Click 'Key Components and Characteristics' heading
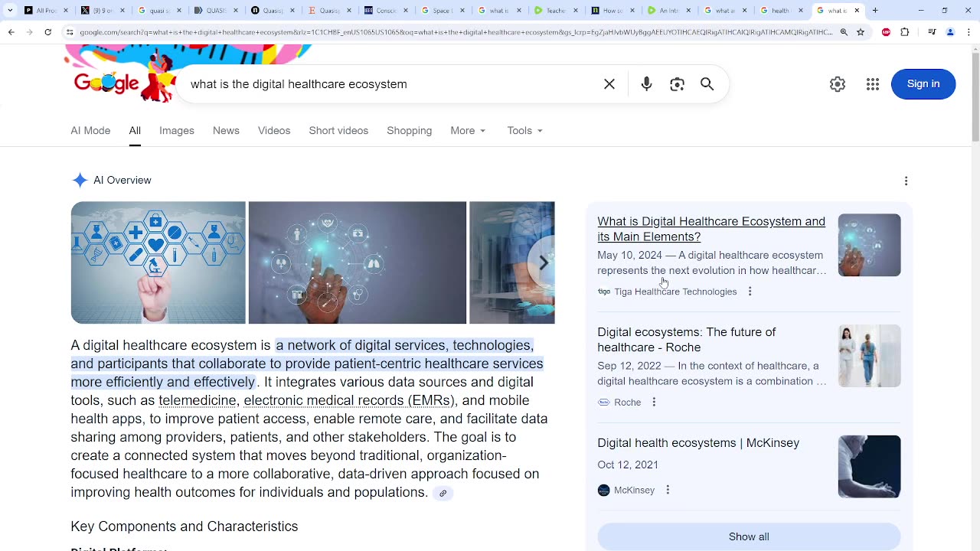Image resolution: width=980 pixels, height=551 pixels. (185, 527)
